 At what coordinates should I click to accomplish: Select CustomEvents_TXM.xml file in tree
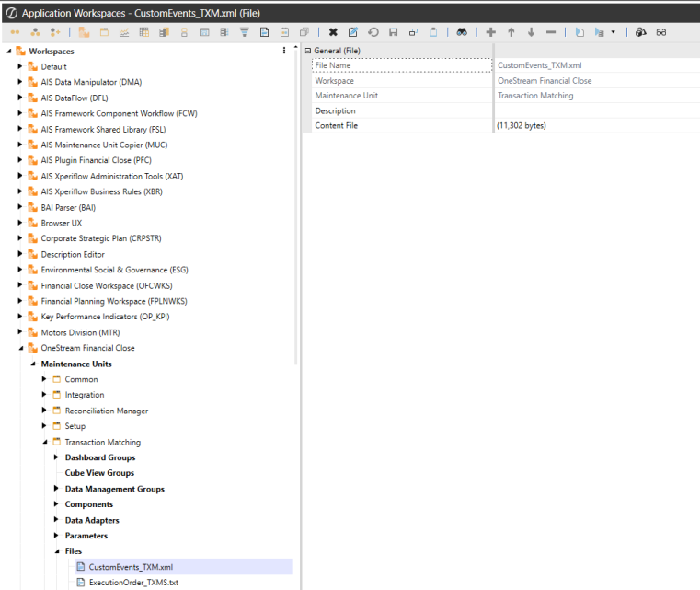(131, 567)
